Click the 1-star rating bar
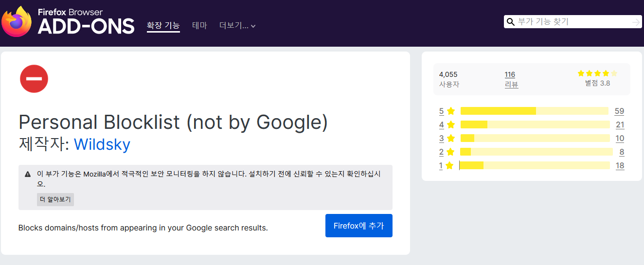644x265 pixels. coord(535,165)
